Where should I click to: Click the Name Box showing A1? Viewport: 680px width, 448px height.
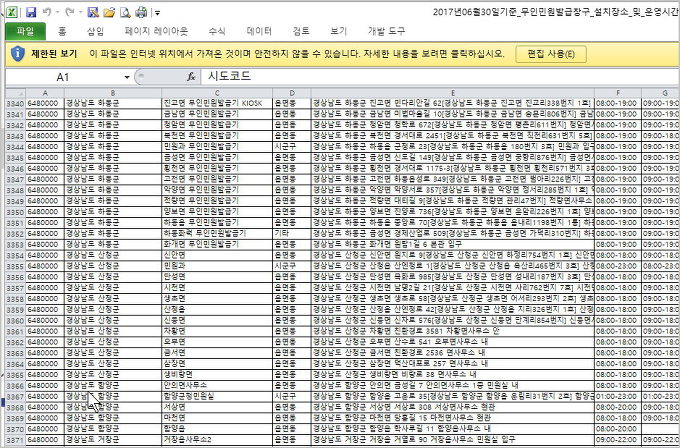pyautogui.click(x=63, y=77)
